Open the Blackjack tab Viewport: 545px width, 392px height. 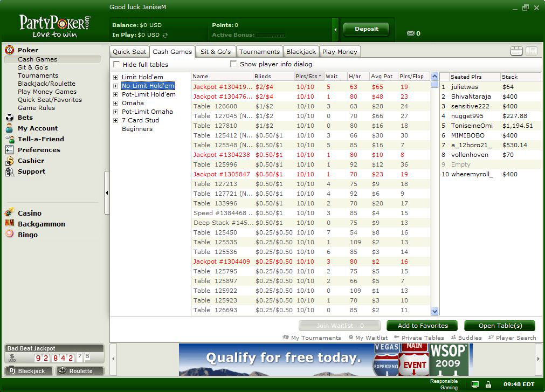tap(301, 51)
